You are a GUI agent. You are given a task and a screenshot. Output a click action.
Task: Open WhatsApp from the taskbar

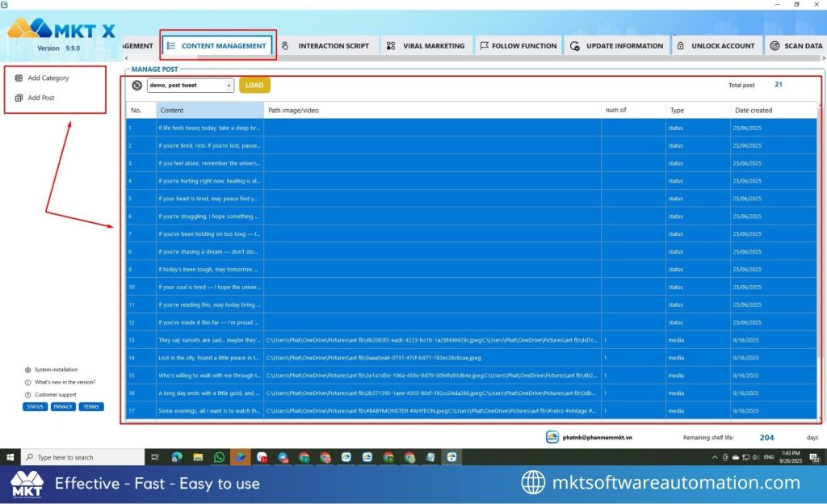click(x=219, y=456)
